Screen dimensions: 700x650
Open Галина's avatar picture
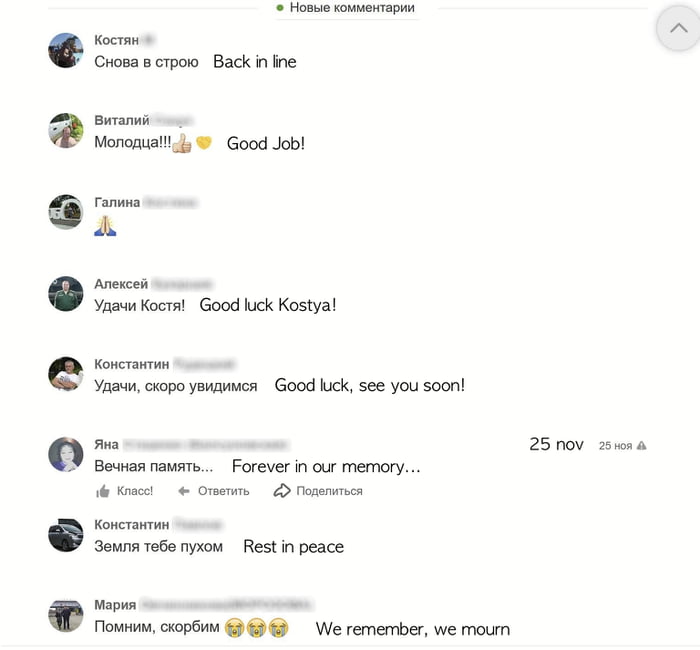(66, 212)
